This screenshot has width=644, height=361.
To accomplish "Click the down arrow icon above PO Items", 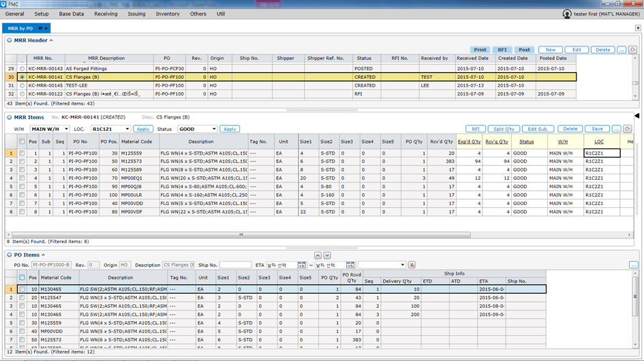I will pyautogui.click(x=327, y=255).
